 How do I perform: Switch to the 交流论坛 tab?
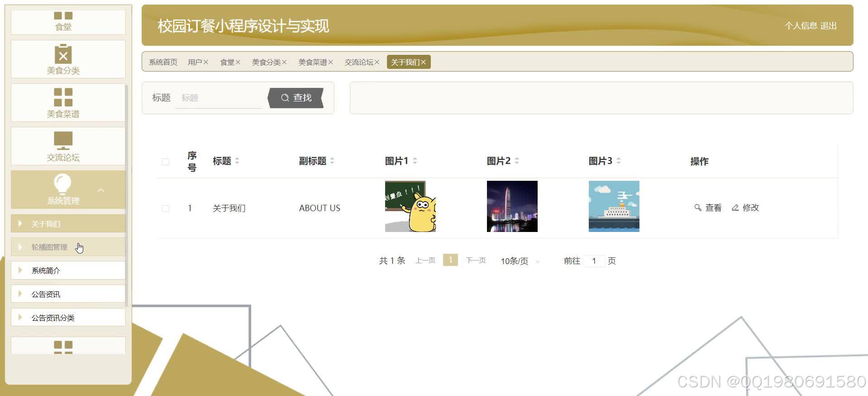359,63
